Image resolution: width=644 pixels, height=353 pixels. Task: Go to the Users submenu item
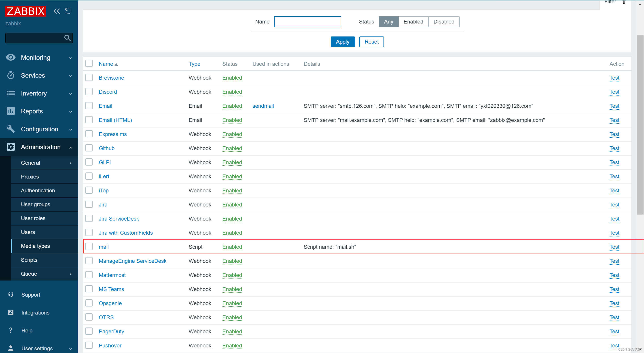[28, 232]
